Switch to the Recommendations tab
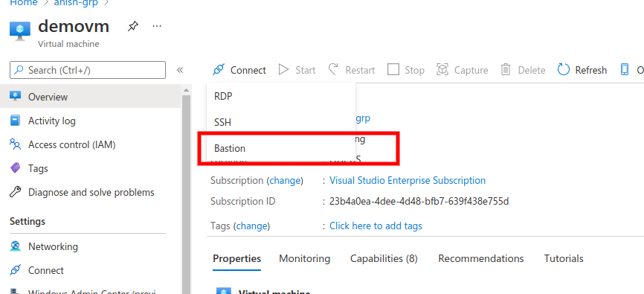 point(481,258)
